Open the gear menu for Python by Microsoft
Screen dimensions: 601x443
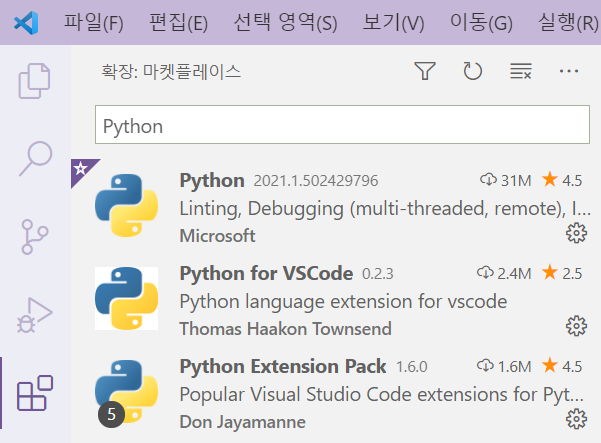tap(576, 233)
